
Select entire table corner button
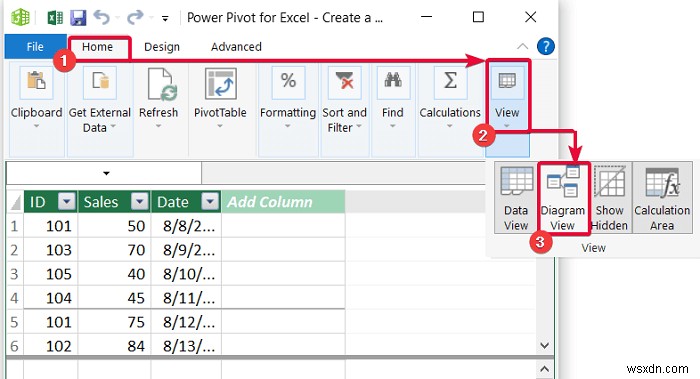(15, 202)
